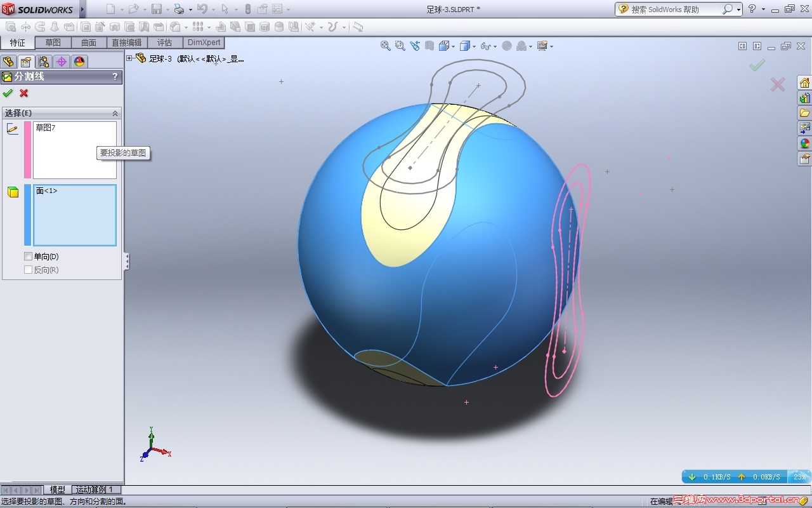Collapse the 选择(E) section chevron
Screen dimensions: 812x508
point(115,113)
